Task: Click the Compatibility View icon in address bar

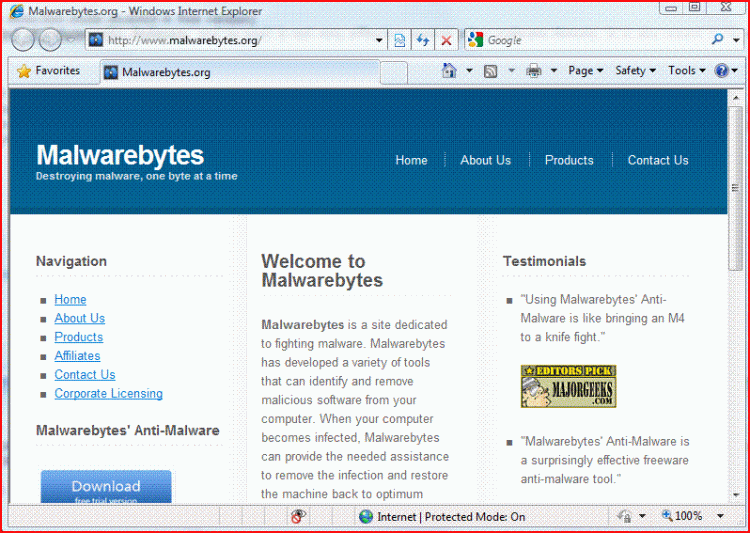Action: [399, 40]
